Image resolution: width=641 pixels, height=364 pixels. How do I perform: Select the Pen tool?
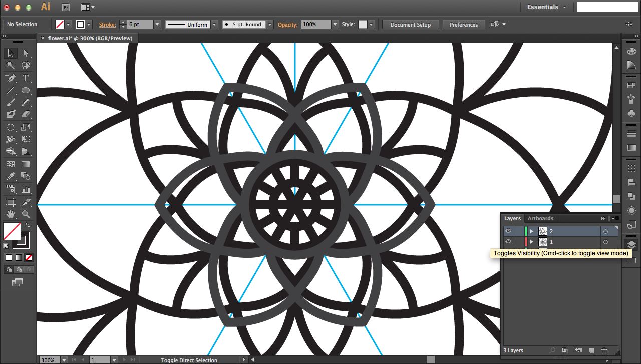click(11, 78)
